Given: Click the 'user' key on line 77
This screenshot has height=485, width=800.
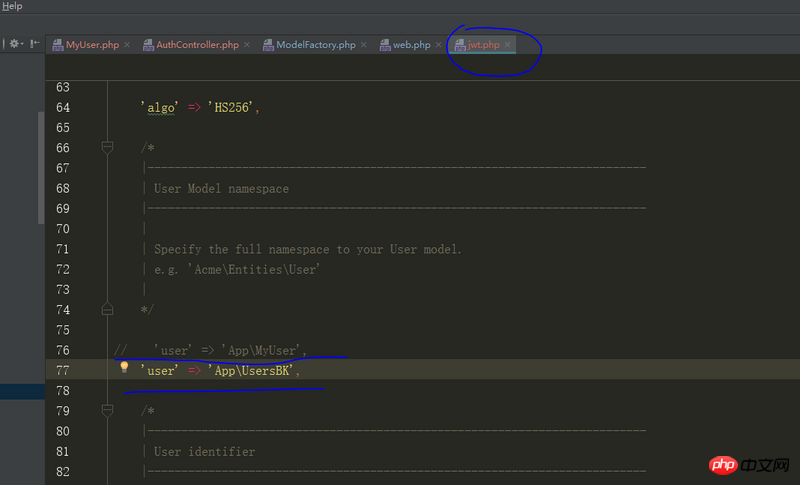Looking at the screenshot, I should 160,371.
